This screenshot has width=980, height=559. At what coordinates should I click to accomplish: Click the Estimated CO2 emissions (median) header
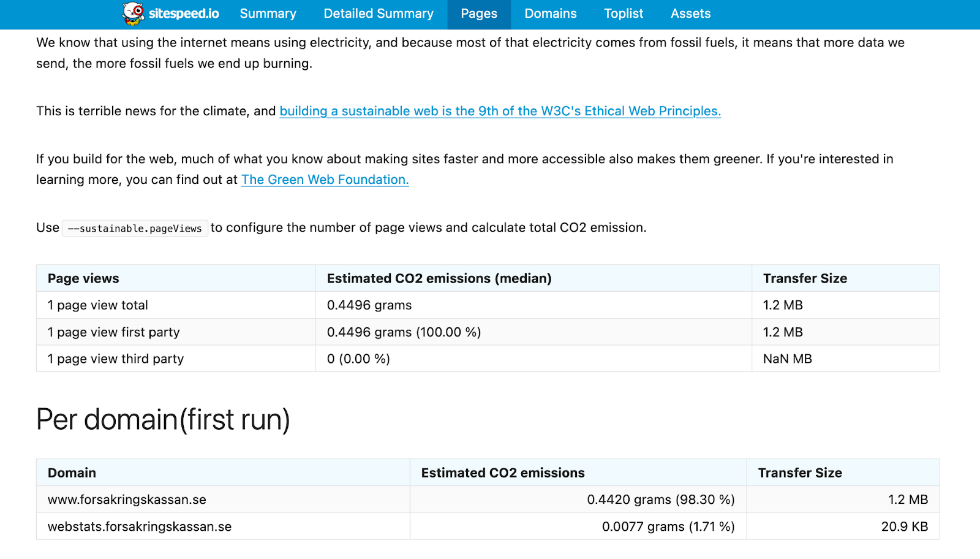coord(439,278)
